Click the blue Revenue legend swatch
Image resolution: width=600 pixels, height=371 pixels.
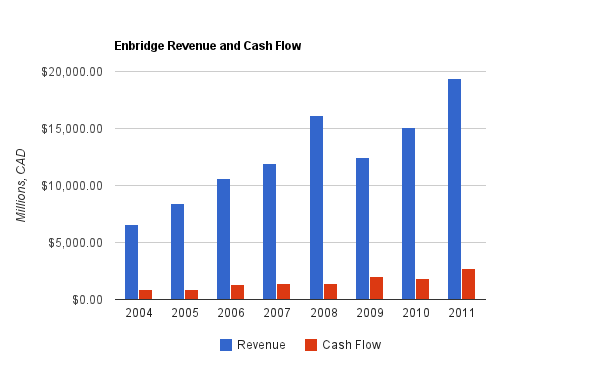(226, 345)
